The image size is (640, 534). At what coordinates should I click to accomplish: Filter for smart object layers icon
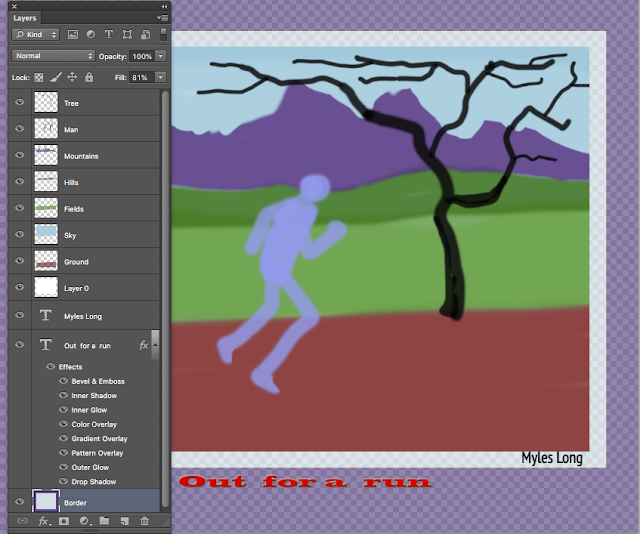tap(145, 35)
